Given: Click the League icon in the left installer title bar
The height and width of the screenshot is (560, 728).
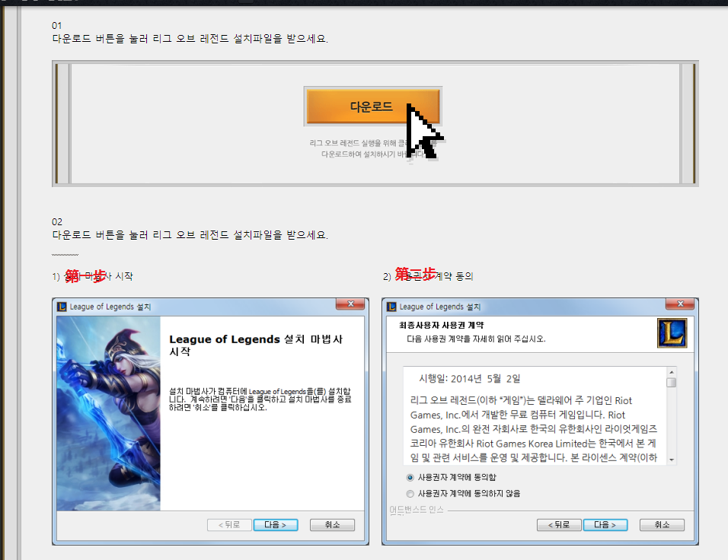Looking at the screenshot, I should click(62, 307).
